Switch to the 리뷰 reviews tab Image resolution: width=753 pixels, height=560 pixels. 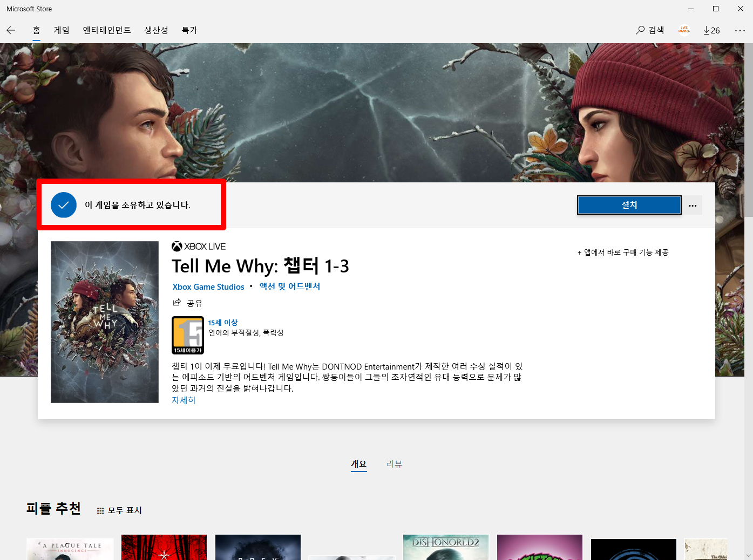click(394, 464)
